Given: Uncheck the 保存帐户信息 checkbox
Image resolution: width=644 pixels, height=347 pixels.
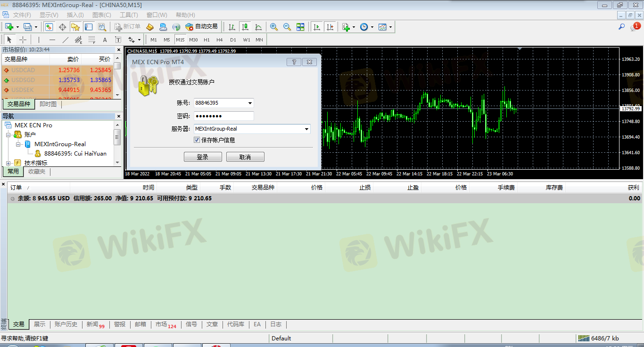Looking at the screenshot, I should click(x=197, y=140).
